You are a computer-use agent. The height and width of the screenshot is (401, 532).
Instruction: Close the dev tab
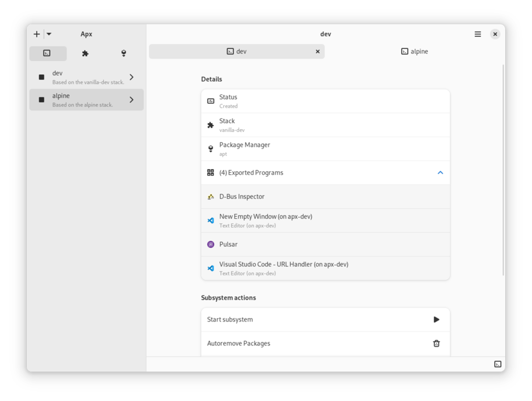317,51
